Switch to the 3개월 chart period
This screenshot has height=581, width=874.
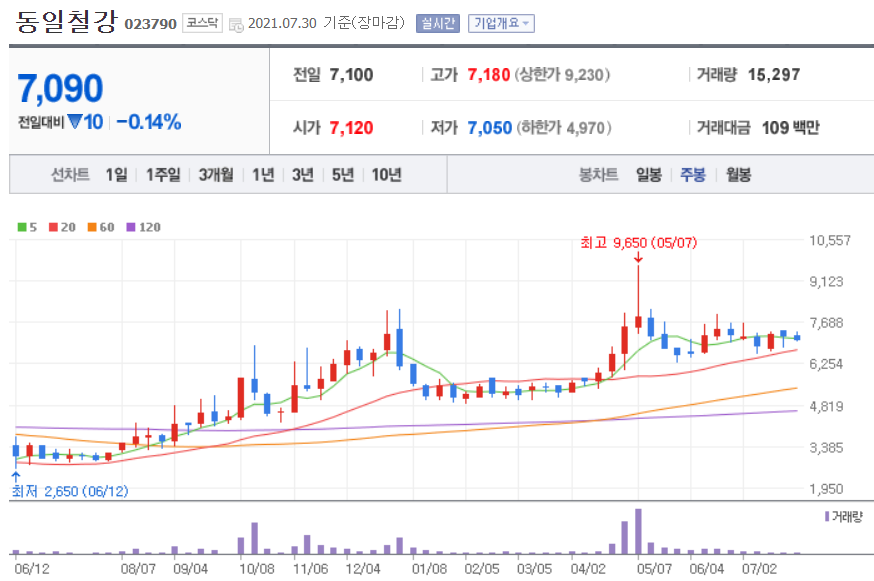point(216,175)
